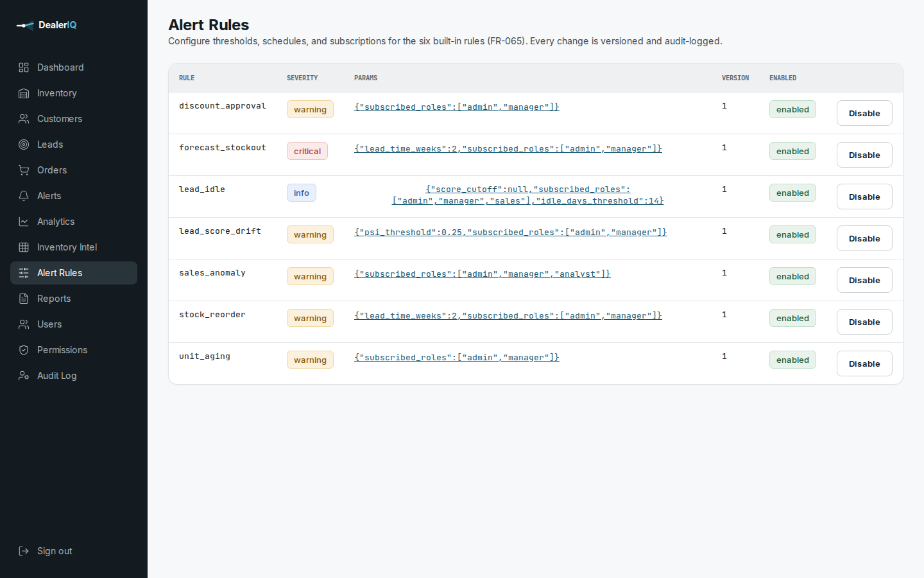Open the Dashboard page
924x578 pixels.
point(74,67)
